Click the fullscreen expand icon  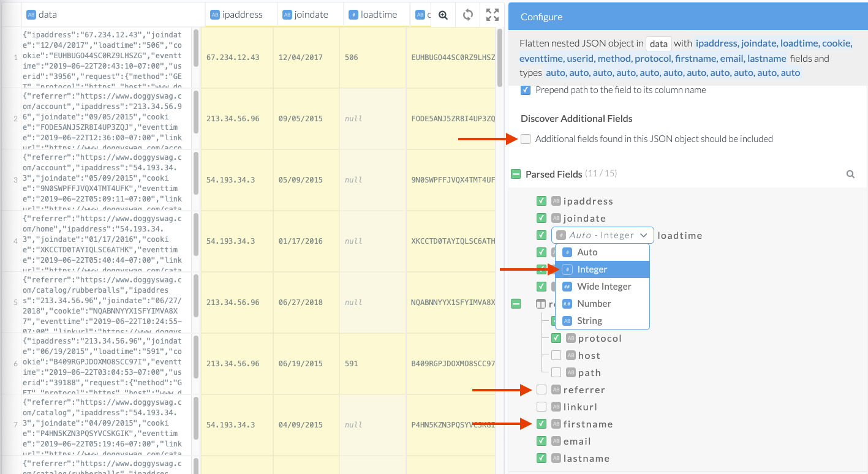pos(492,15)
